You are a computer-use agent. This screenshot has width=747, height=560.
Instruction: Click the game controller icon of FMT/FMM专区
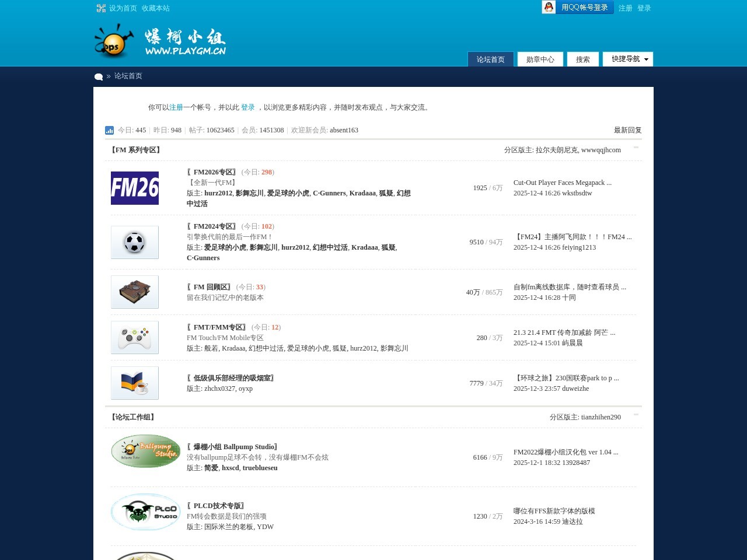pos(134,337)
